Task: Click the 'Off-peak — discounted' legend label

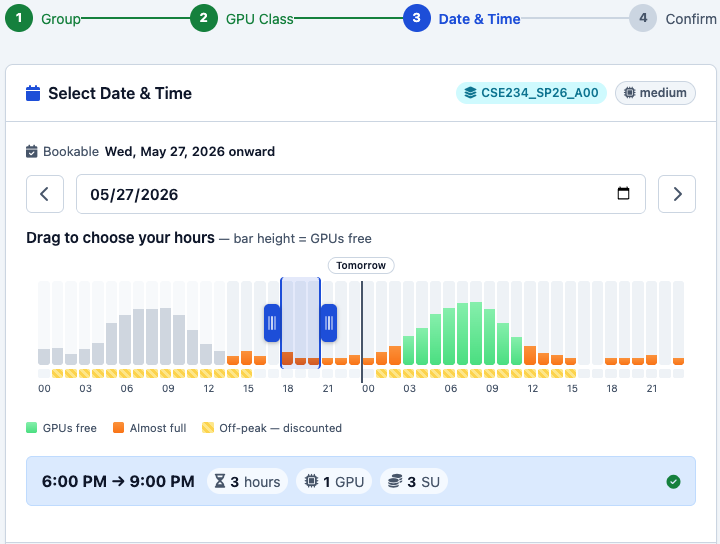Action: [281, 428]
